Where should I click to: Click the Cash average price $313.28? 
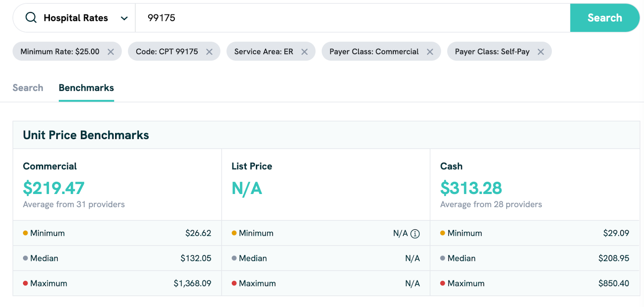[471, 188]
